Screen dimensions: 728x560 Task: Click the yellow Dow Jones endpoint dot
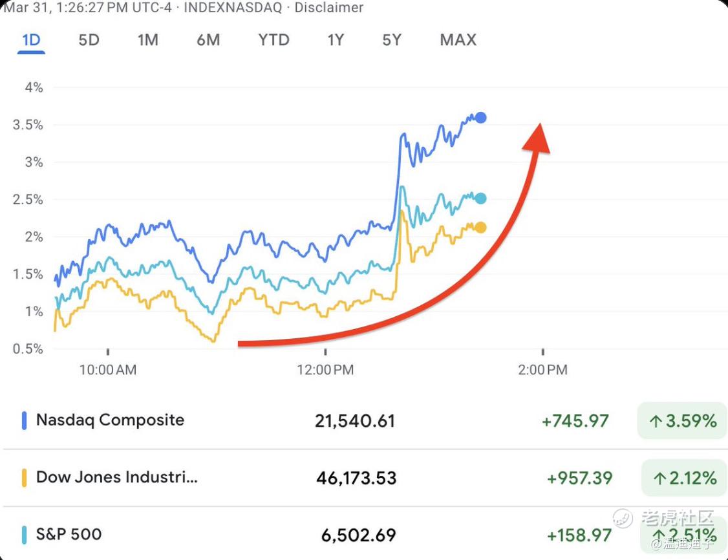click(480, 227)
